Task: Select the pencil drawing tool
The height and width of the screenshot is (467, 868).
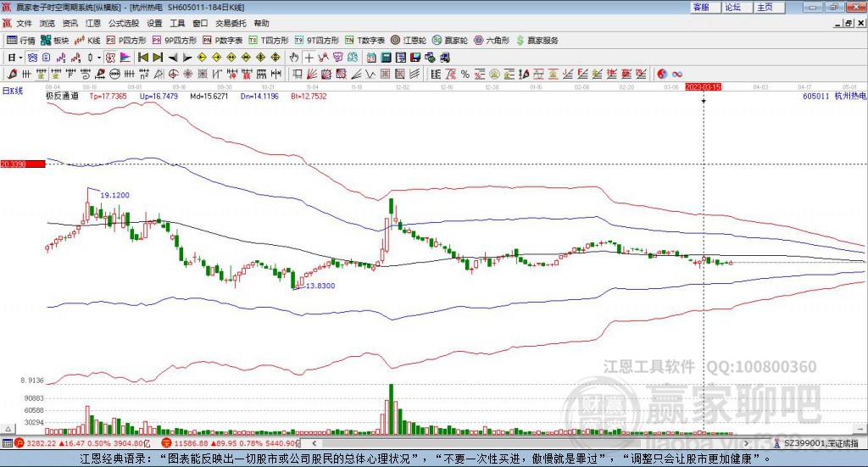Action: [x=12, y=74]
